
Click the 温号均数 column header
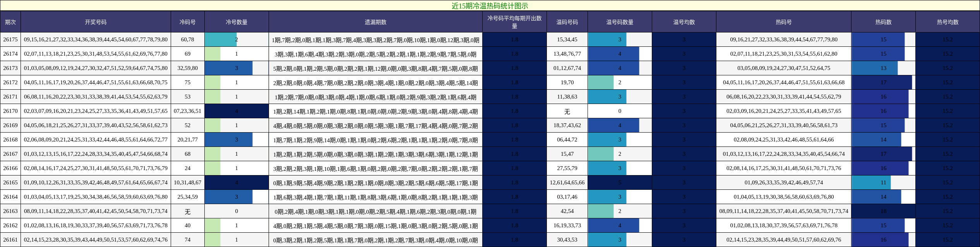tap(684, 22)
